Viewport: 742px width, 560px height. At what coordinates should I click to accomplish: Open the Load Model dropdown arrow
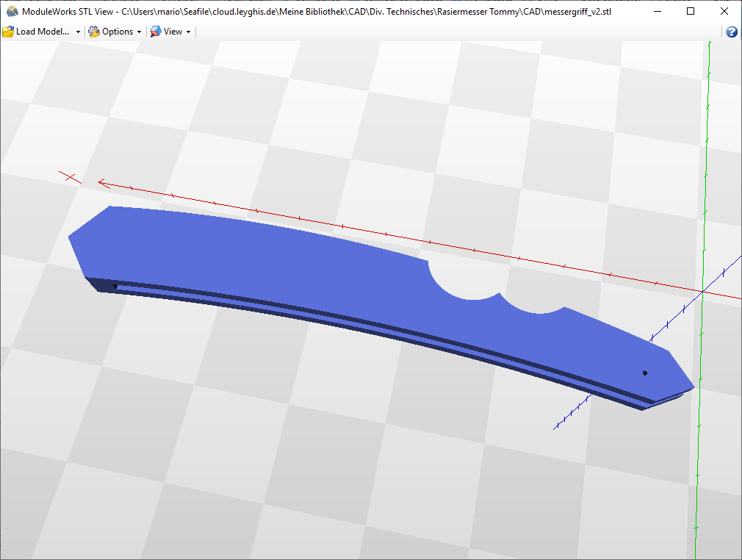click(x=78, y=32)
